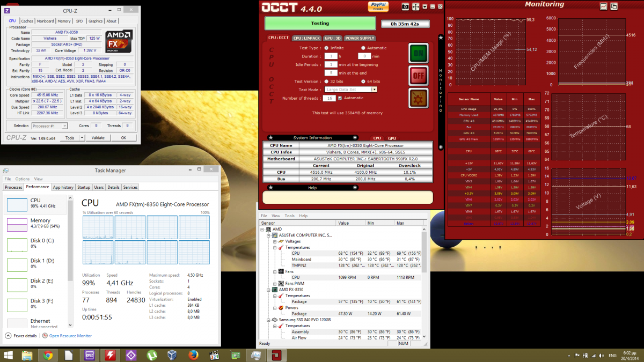
Task: Click the star above the vertical Monitoring strip
Action: click(x=441, y=38)
